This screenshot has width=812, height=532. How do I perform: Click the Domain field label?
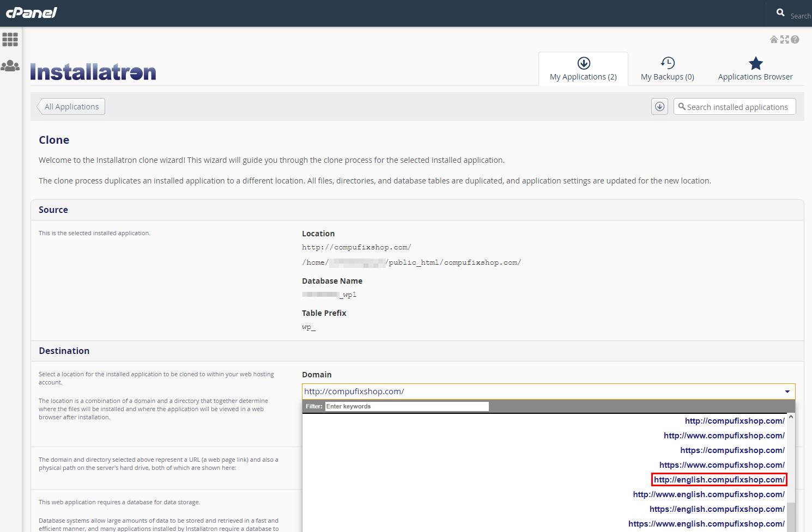click(317, 375)
